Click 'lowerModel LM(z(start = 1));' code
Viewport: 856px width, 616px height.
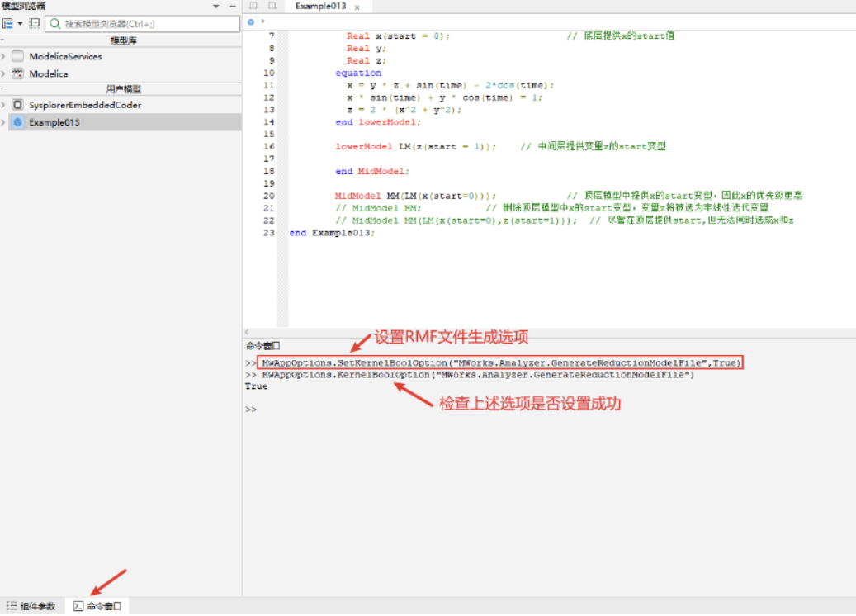click(415, 147)
